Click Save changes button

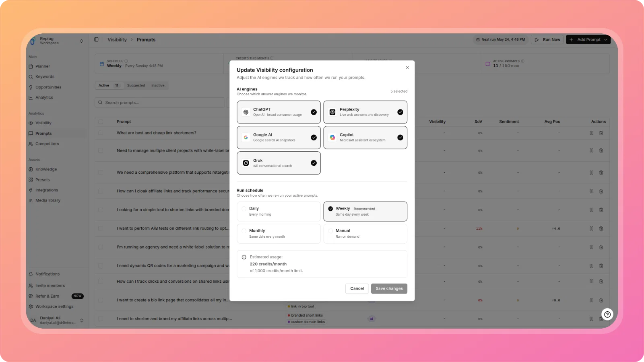(389, 288)
